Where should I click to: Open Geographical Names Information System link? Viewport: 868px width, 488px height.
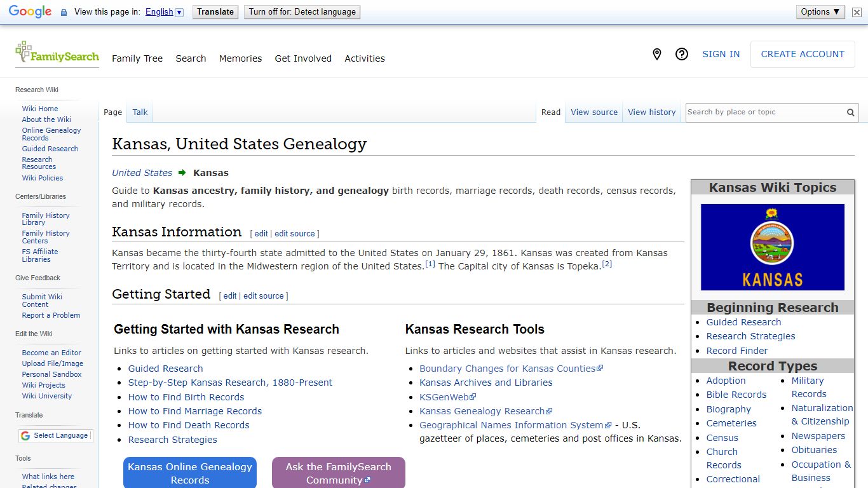click(x=515, y=425)
